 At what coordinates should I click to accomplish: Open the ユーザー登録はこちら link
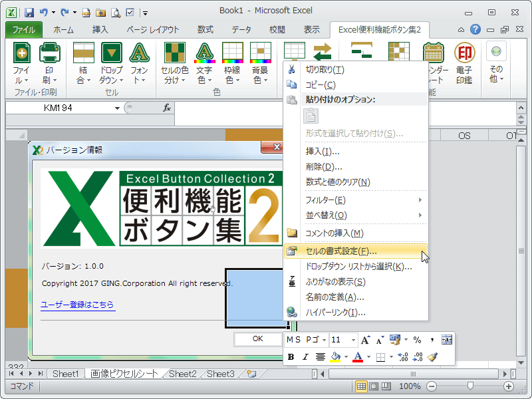(77, 305)
